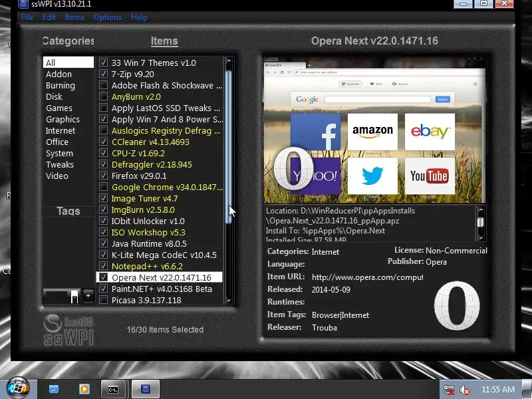532x399 pixels.
Task: Click the large Opera logo icon
Action: point(457,305)
